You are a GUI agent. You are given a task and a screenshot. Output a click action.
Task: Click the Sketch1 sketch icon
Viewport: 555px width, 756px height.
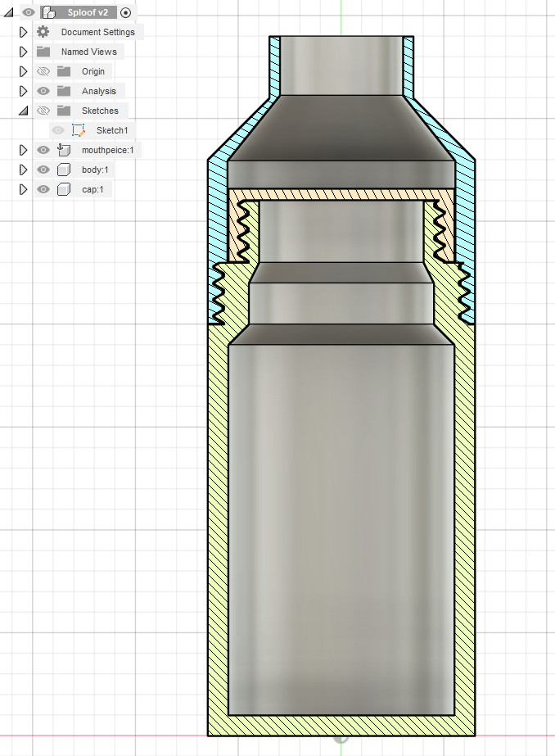tap(79, 130)
